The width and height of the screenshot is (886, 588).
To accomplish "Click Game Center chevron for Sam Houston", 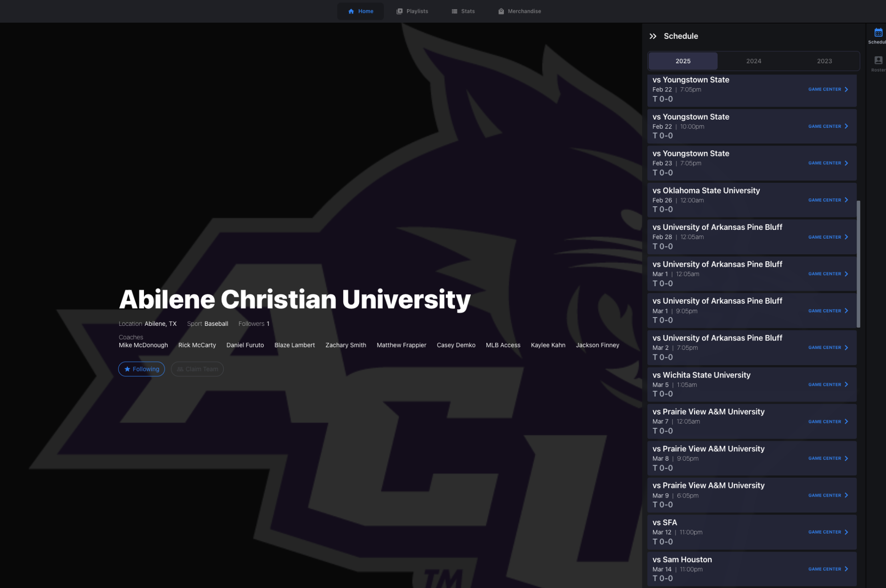I will 846,569.
